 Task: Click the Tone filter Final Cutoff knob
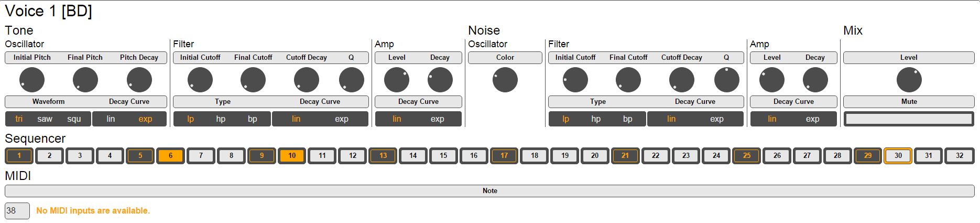tap(253, 80)
